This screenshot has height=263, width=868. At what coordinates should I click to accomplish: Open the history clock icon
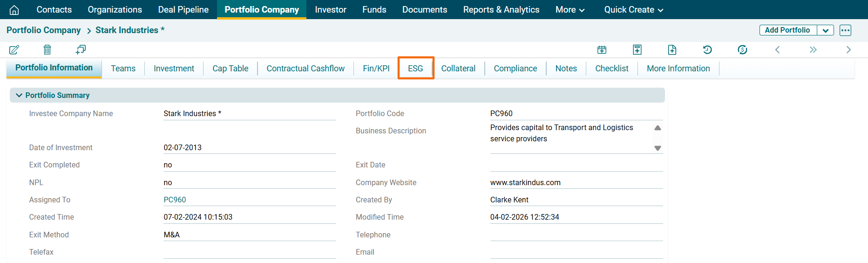tap(707, 49)
